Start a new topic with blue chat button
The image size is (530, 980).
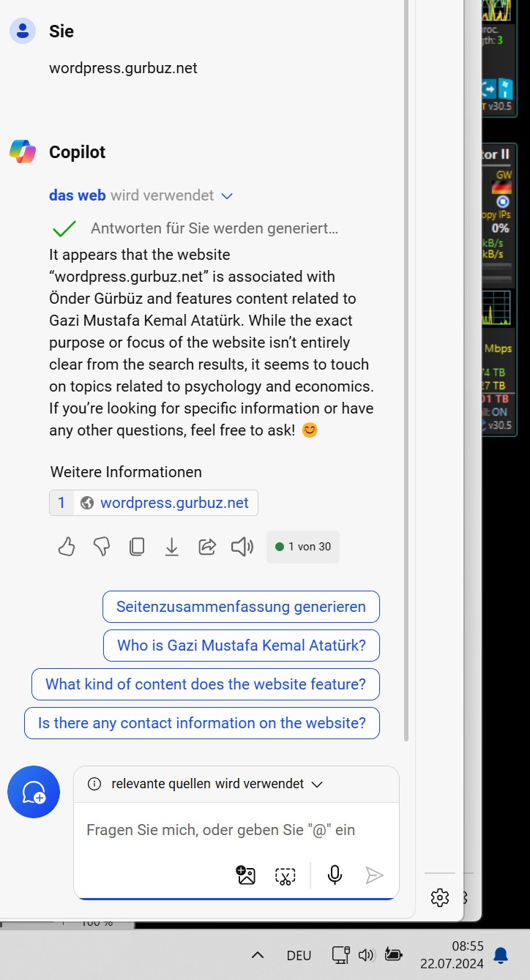tap(34, 792)
